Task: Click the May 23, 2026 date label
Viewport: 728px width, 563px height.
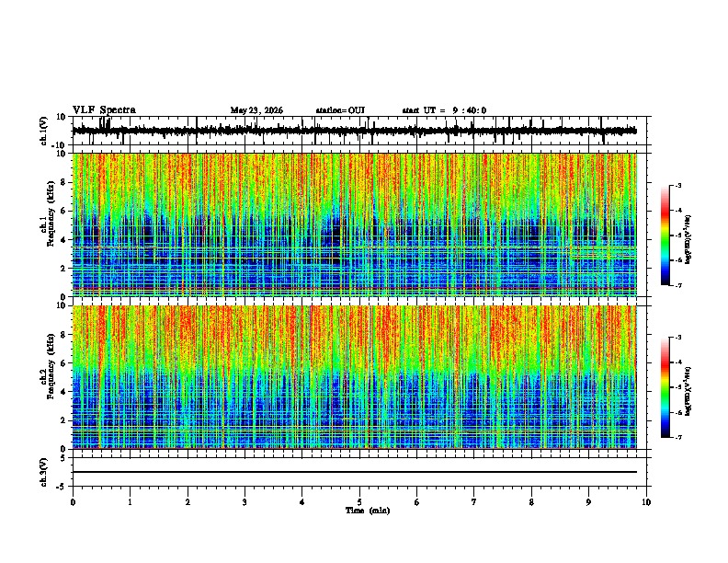Action: point(256,110)
